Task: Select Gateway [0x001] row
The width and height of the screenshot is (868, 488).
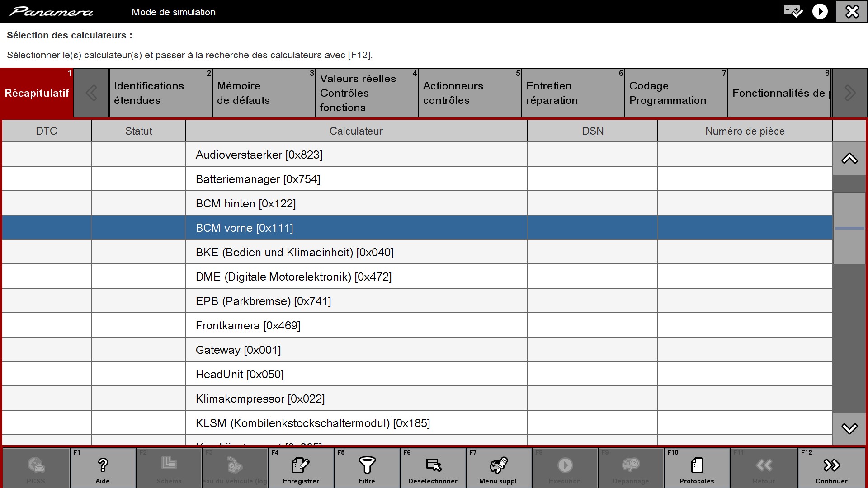Action: click(x=417, y=350)
